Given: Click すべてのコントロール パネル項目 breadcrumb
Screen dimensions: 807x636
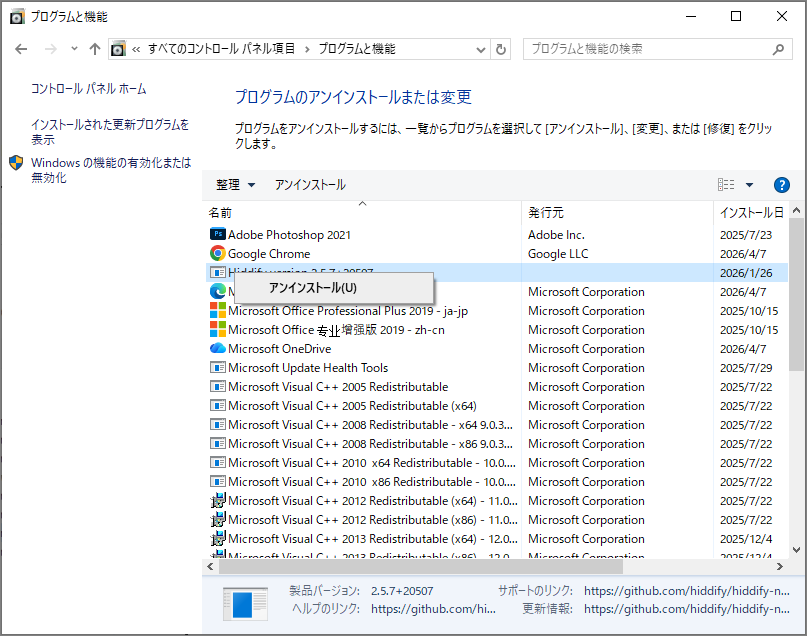Looking at the screenshot, I should 221,49.
